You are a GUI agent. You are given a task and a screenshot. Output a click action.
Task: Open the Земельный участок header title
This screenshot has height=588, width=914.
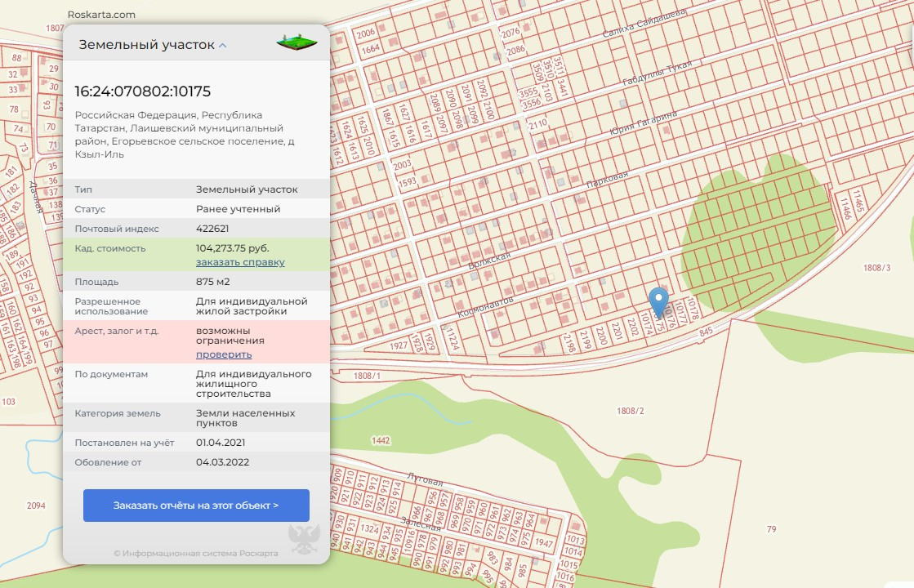tap(146, 45)
